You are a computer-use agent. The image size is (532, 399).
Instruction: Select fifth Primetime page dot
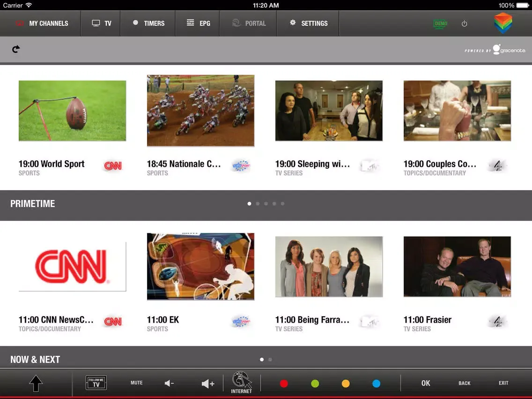click(x=282, y=204)
